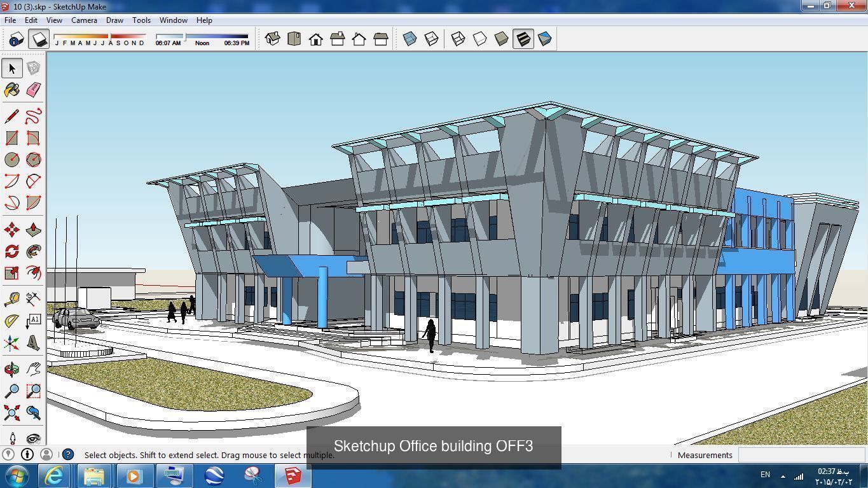The image size is (868, 488).
Task: Activate the Move tool
Action: pos(11,230)
